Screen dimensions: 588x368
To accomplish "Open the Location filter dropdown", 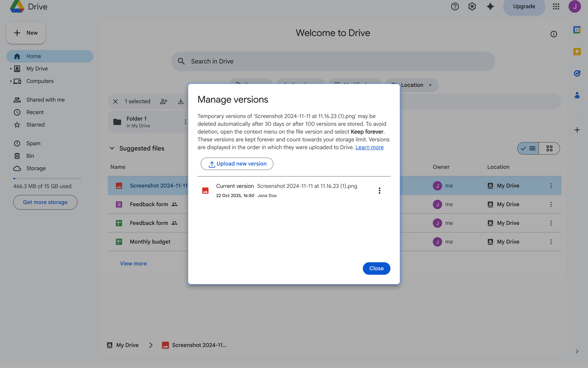I will click(412, 85).
